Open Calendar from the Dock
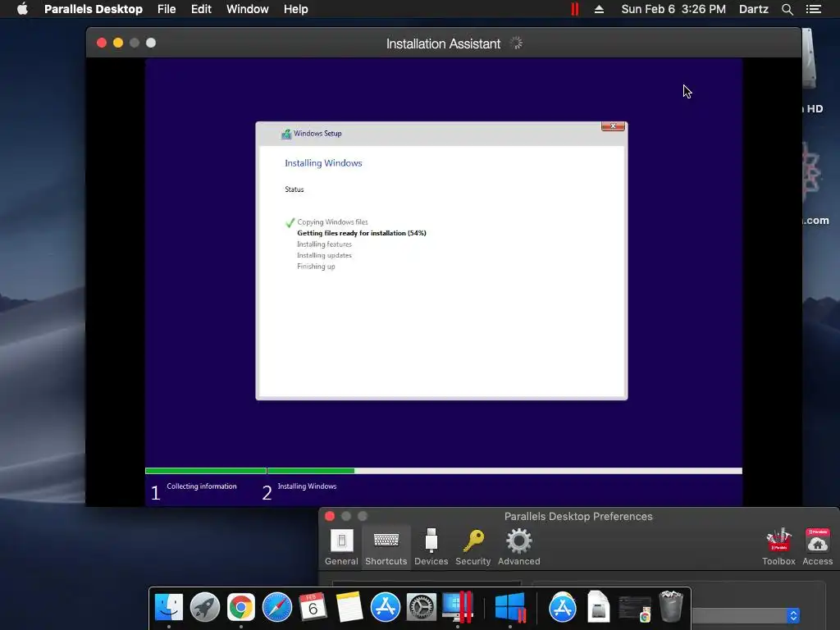Image resolution: width=840 pixels, height=630 pixels. tap(313, 607)
